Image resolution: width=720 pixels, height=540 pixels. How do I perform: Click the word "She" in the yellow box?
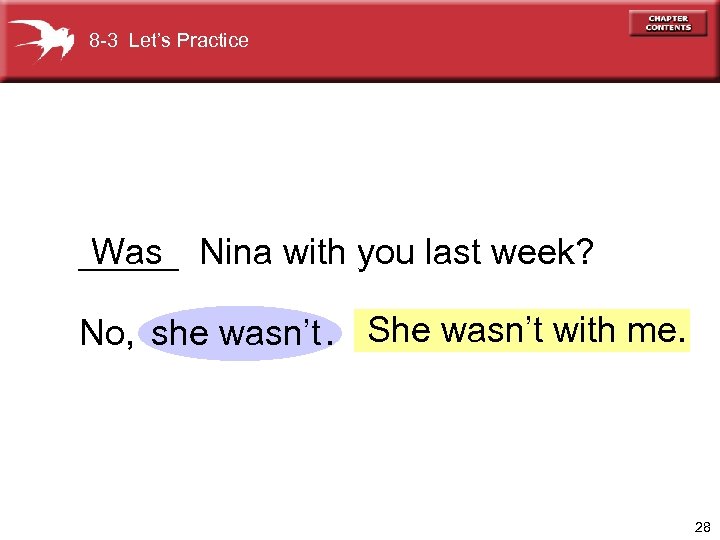[399, 330]
